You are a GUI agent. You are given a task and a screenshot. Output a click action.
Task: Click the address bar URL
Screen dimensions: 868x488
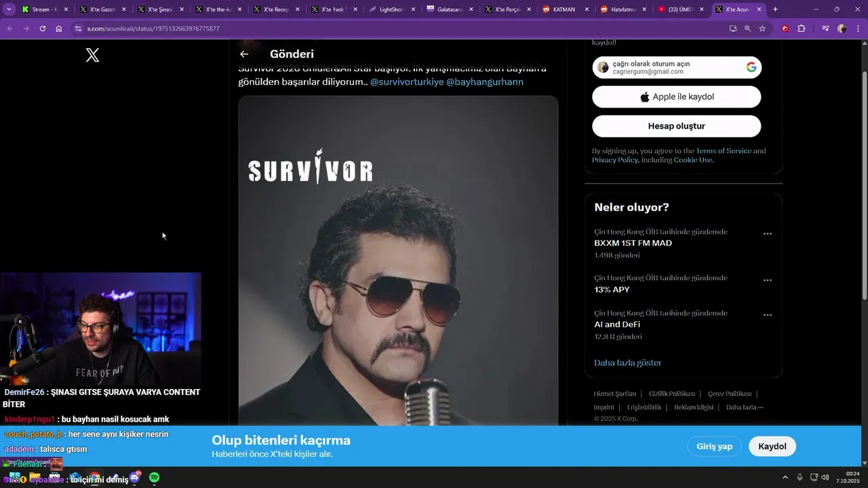(x=153, y=28)
